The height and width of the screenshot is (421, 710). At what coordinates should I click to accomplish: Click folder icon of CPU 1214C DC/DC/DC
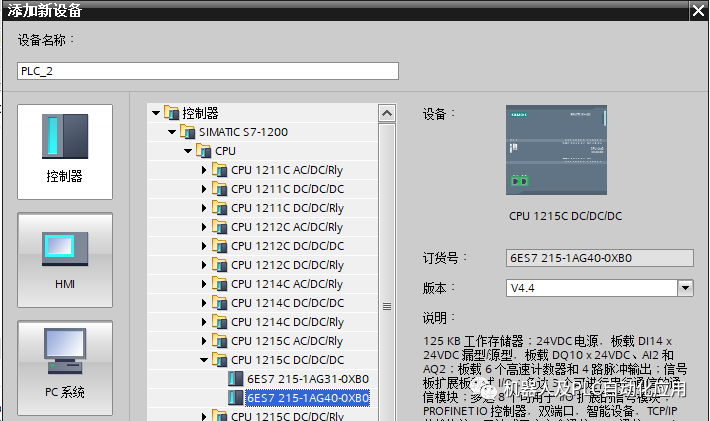(220, 303)
